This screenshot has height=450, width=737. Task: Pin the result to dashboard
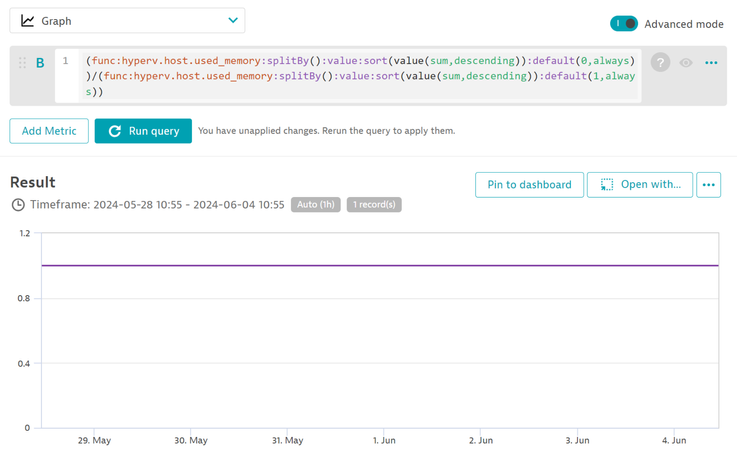529,184
